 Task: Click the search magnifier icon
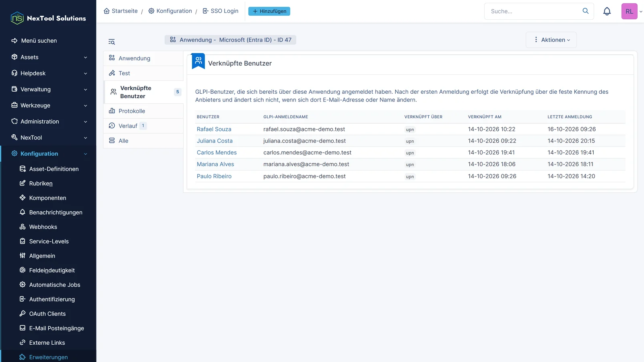tap(586, 11)
